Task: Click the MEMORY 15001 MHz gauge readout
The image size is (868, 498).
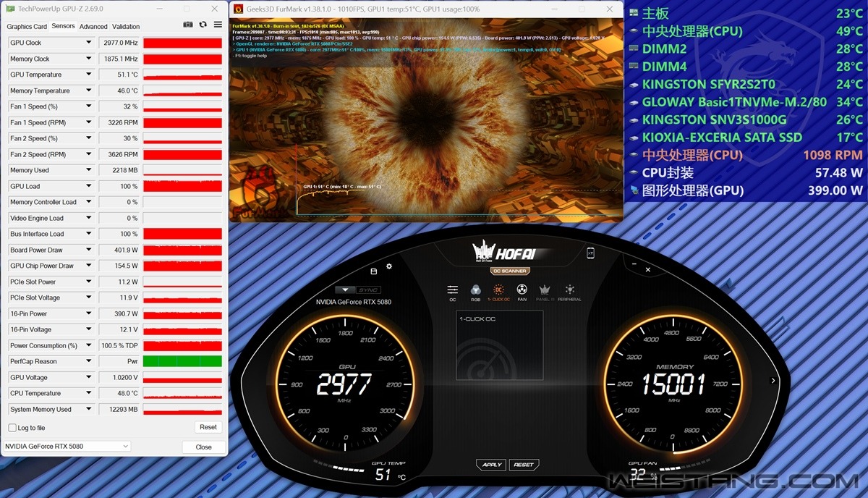Action: 673,384
